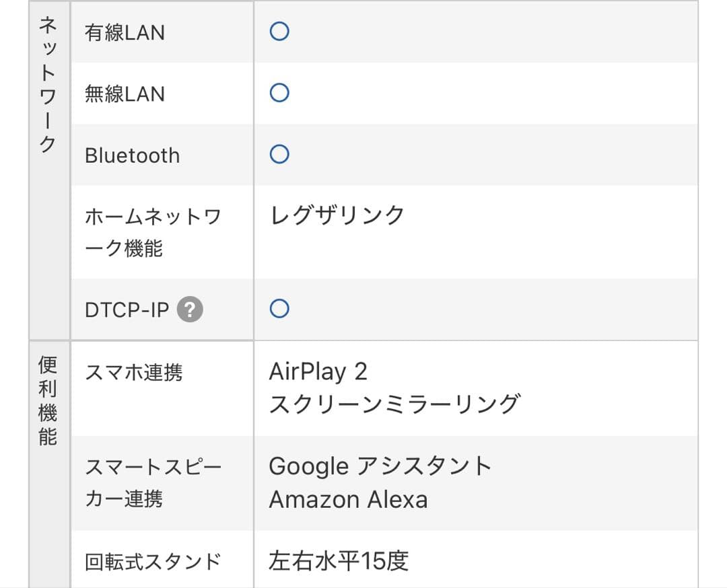Click the circle mark in Bluetooth row
Image resolution: width=727 pixels, height=588 pixels.
click(279, 155)
